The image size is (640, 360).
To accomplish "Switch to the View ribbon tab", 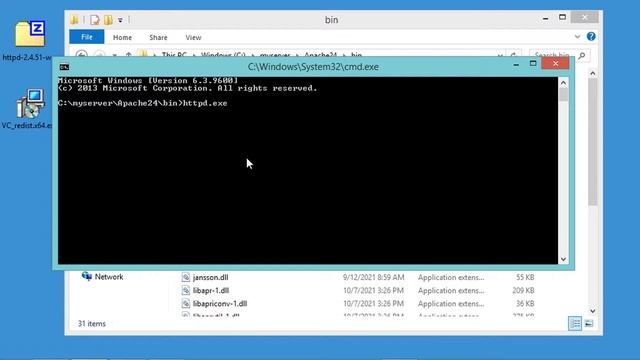I will click(x=193, y=38).
